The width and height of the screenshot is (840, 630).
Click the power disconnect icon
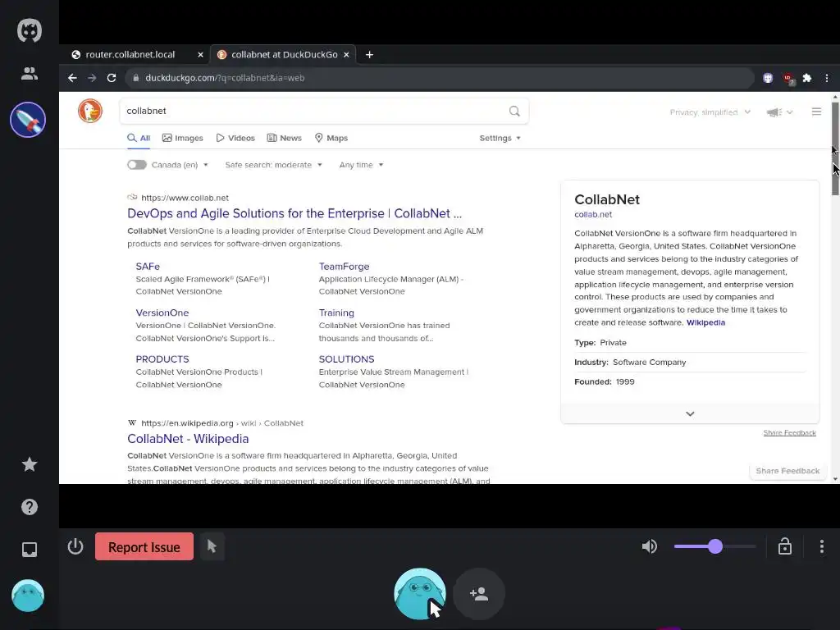click(75, 546)
